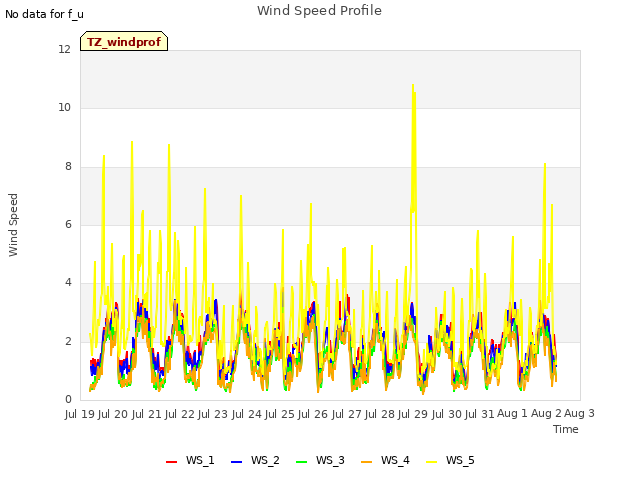Screen dimensions: 640x480
Task: Click the Wind Speed y-axis title
Action: [13, 225]
